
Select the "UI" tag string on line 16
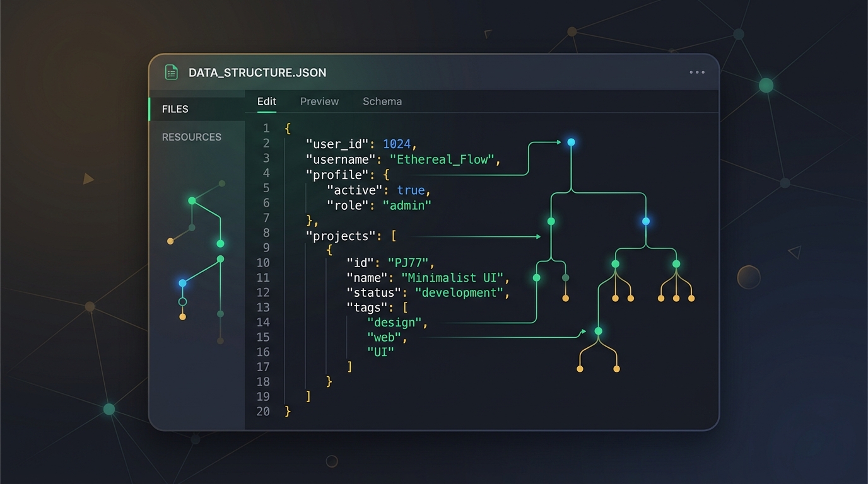pos(380,352)
